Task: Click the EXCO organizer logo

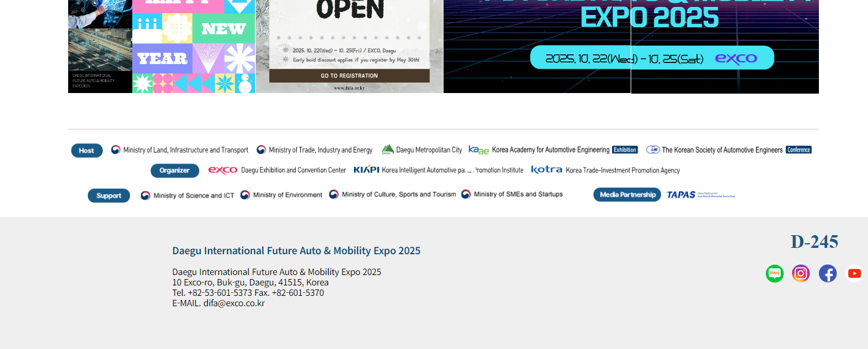Action: (223, 170)
